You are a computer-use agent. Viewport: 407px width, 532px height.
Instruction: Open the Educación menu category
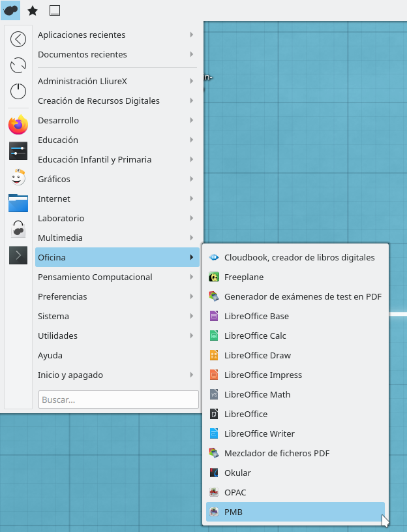pyautogui.click(x=58, y=140)
